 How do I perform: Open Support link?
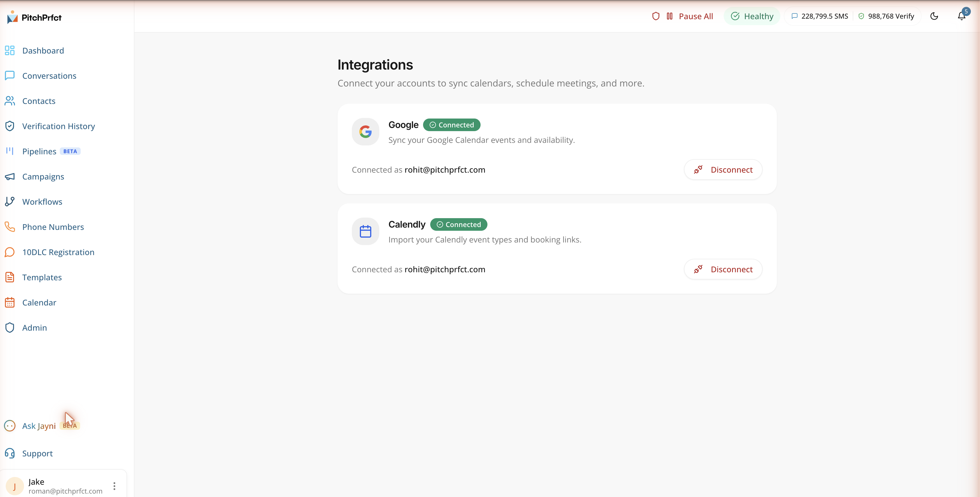tap(37, 453)
